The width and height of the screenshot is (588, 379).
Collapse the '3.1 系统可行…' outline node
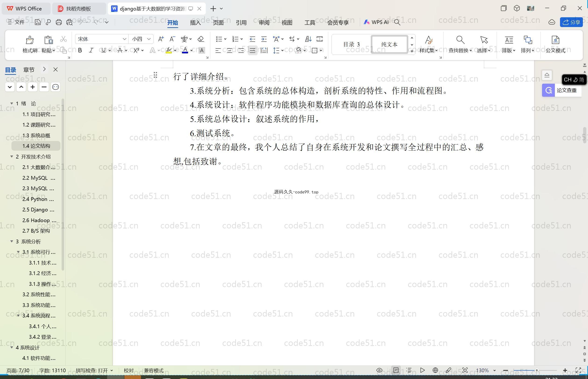point(18,252)
